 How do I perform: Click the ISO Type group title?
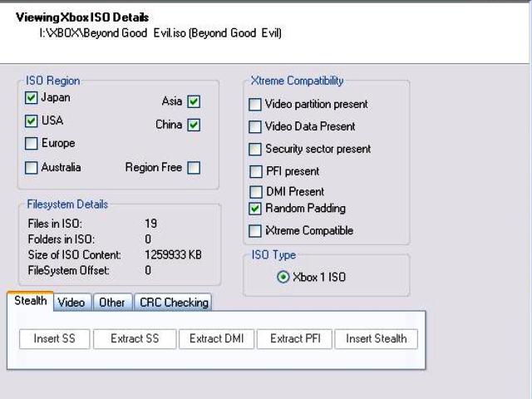tap(273, 255)
